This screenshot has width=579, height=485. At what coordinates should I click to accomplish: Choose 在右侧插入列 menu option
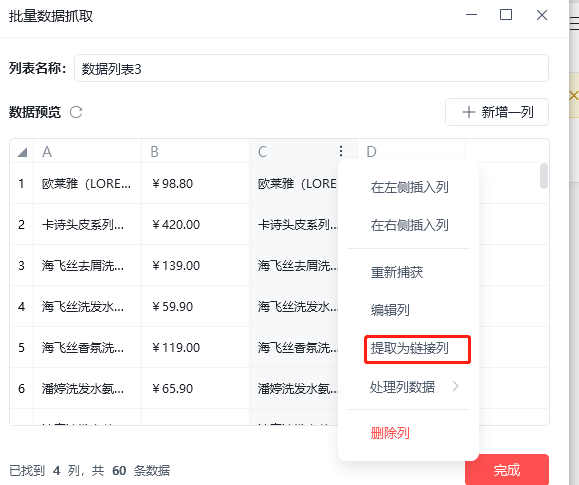click(409, 225)
